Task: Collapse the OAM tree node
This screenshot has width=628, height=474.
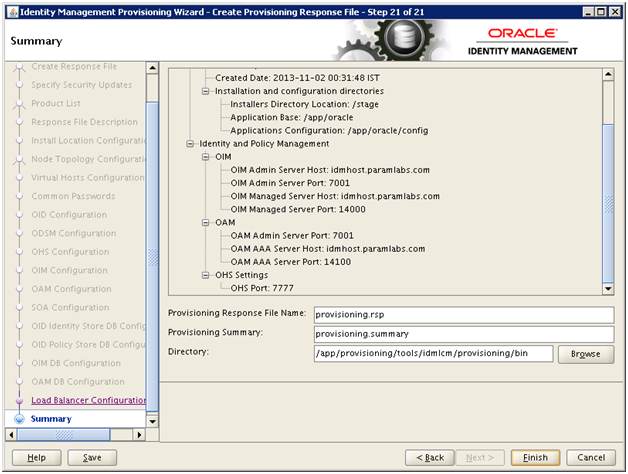Action: pos(205,222)
